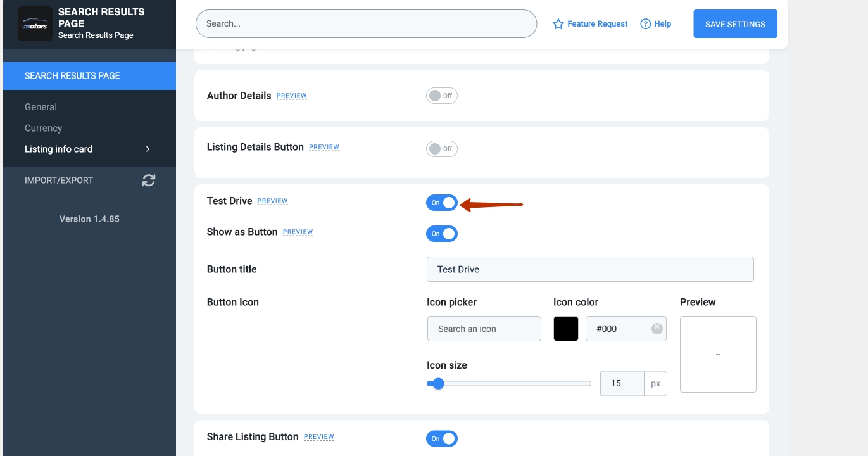Click the Feature Request star icon
Screen dimensions: 868x456
558,24
